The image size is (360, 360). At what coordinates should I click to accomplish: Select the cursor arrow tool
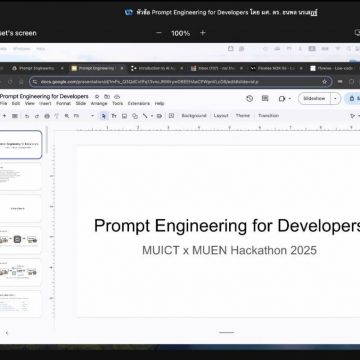(x=104, y=116)
